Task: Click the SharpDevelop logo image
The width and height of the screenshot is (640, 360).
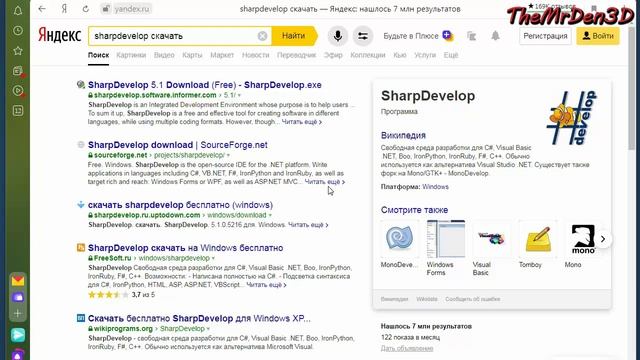Action: point(572,118)
